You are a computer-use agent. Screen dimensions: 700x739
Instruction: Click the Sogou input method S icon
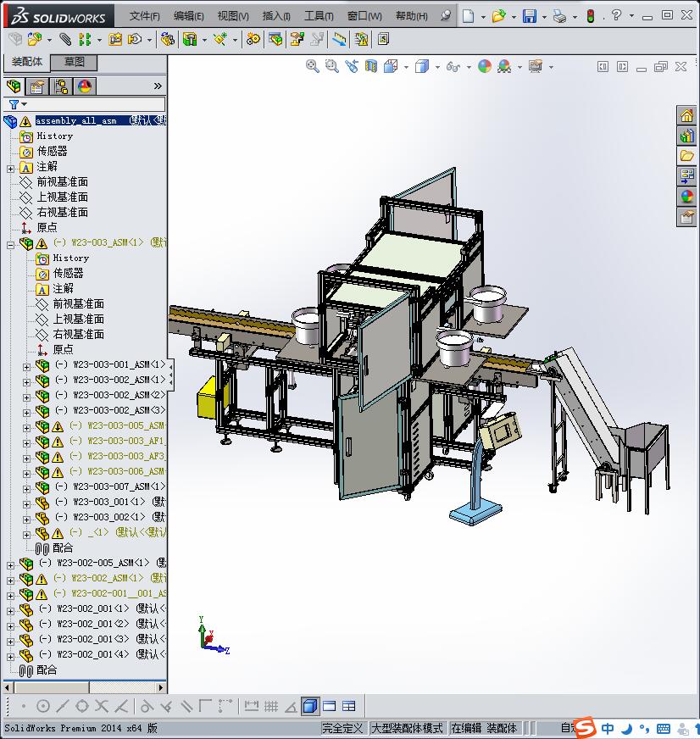tap(585, 728)
